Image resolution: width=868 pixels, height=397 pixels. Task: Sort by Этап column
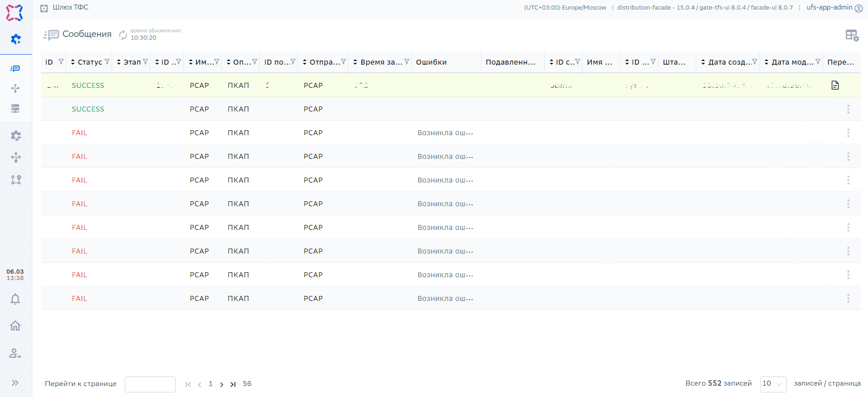click(119, 62)
